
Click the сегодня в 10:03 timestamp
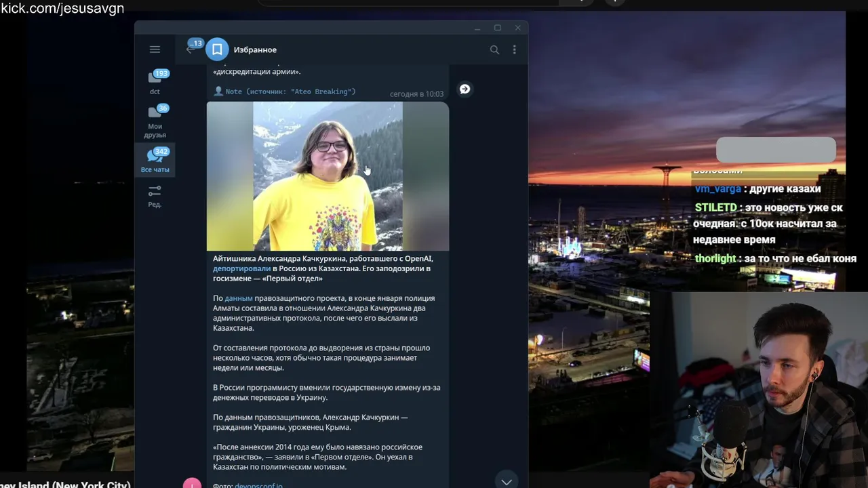click(416, 94)
